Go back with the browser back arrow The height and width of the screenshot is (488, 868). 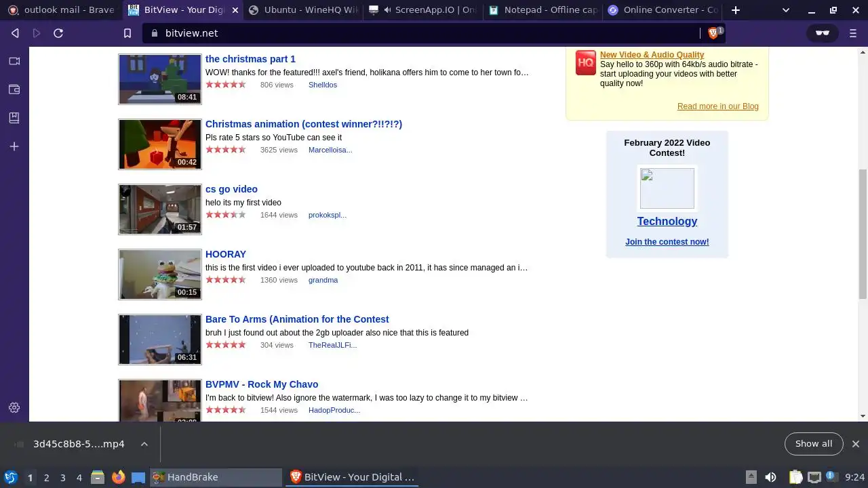[x=15, y=33]
